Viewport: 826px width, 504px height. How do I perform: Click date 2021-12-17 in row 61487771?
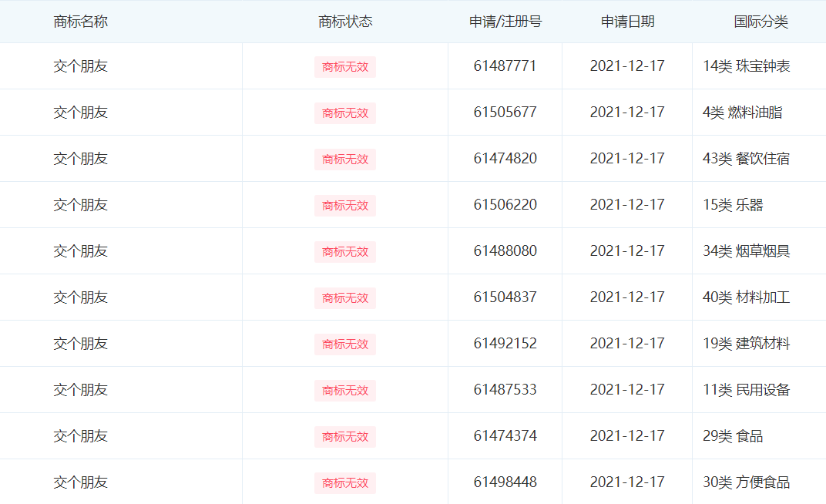click(x=627, y=66)
